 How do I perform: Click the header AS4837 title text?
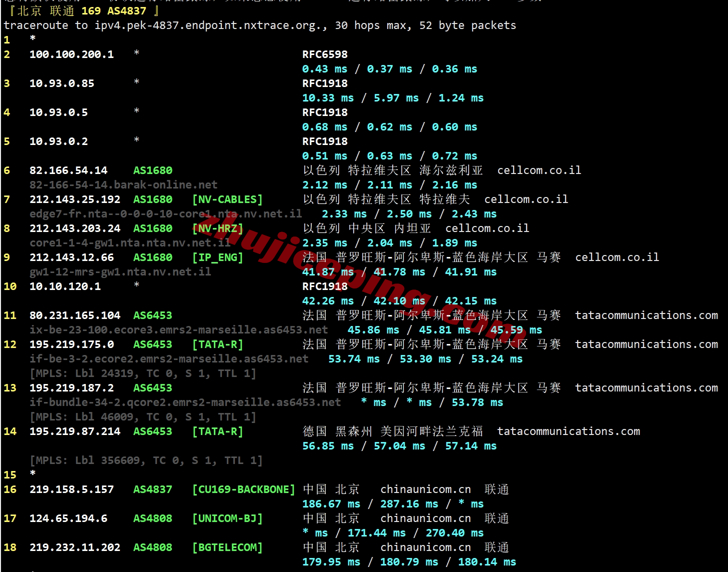click(x=84, y=10)
